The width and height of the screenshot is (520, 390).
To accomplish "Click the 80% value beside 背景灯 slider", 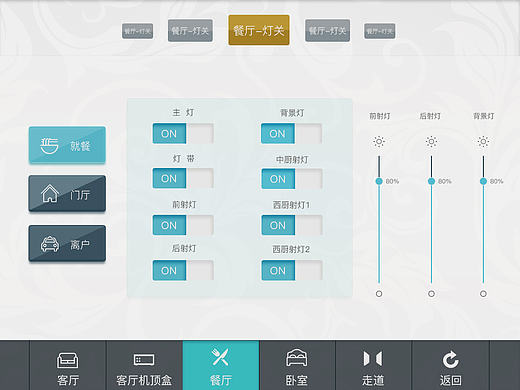I will tap(497, 181).
